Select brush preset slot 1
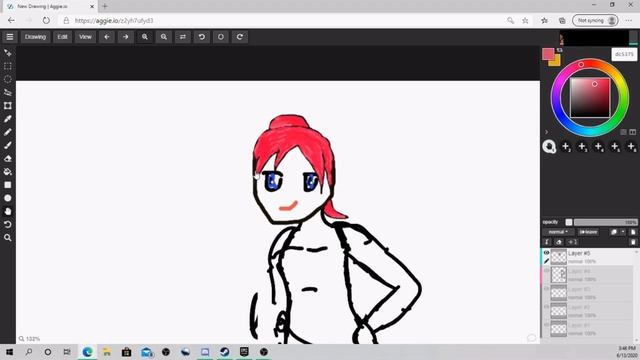Screen dimensions: 640x360 click(x=549, y=146)
